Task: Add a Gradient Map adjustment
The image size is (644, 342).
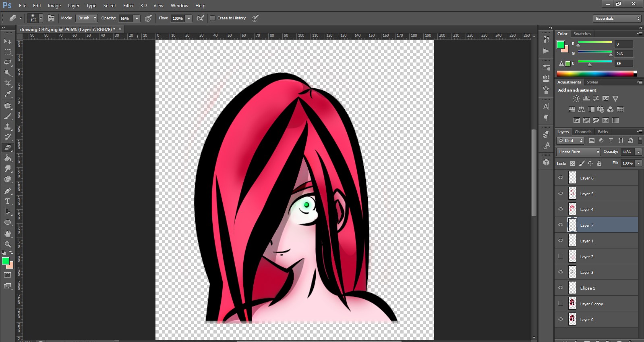Action: pos(615,121)
